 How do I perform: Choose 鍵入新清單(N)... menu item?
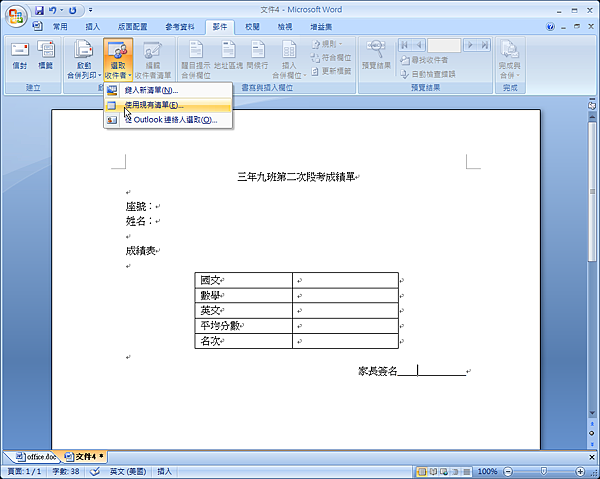(168, 90)
